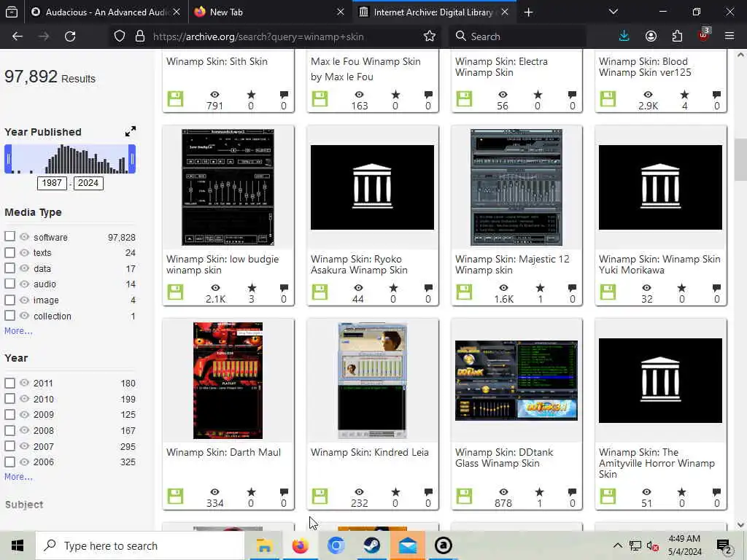Click the tracking protection shield icon
747x560 pixels.
[120, 36]
